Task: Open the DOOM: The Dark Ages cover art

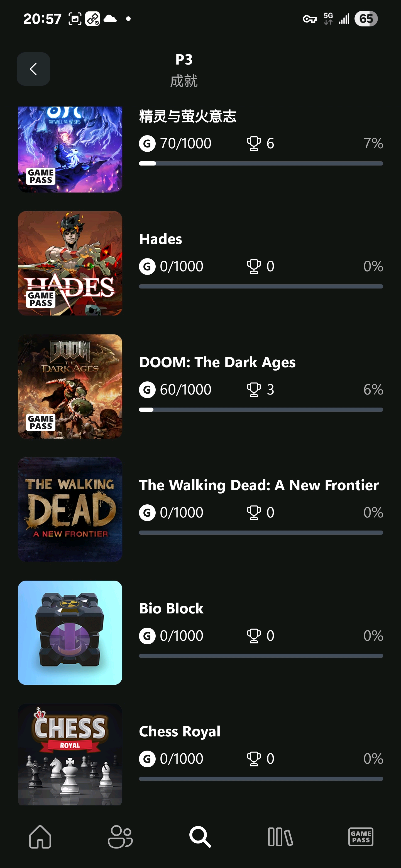Action: (70, 386)
